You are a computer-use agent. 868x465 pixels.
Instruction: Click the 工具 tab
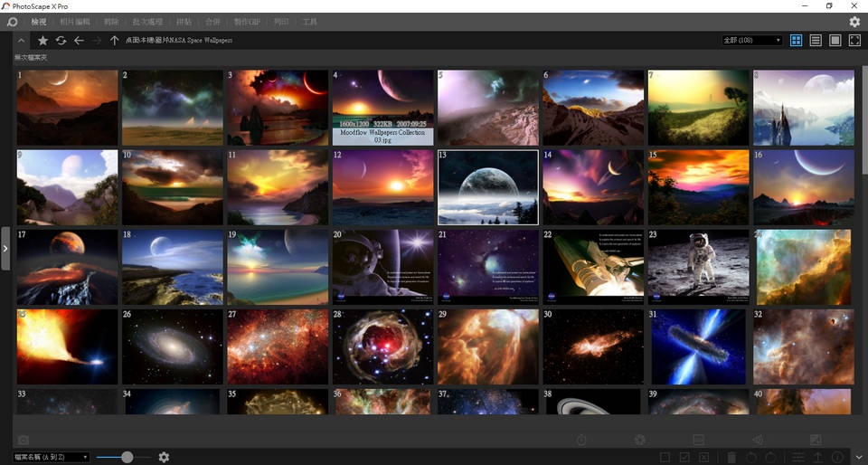(309, 21)
